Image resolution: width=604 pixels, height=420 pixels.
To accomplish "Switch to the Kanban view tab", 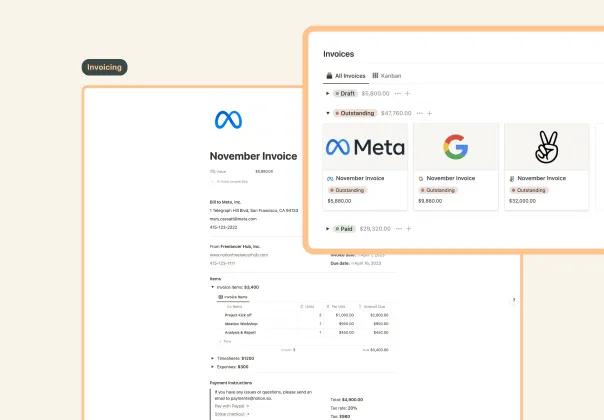I will click(x=388, y=75).
